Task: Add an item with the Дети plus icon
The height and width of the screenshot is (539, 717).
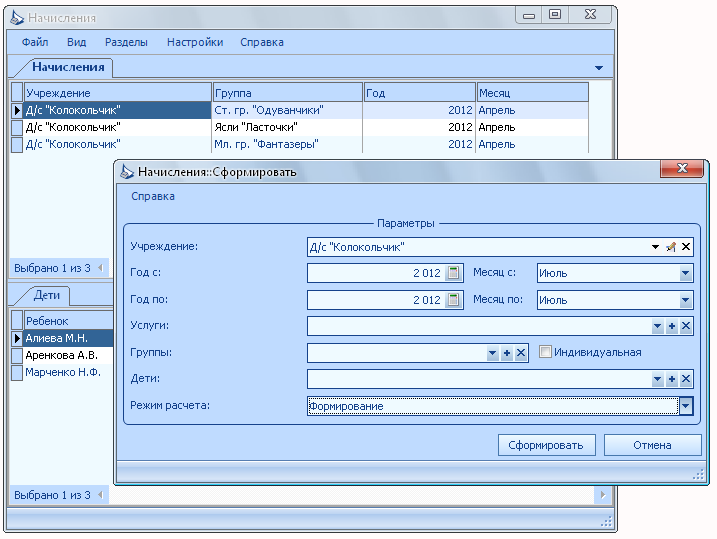Action: [672, 379]
